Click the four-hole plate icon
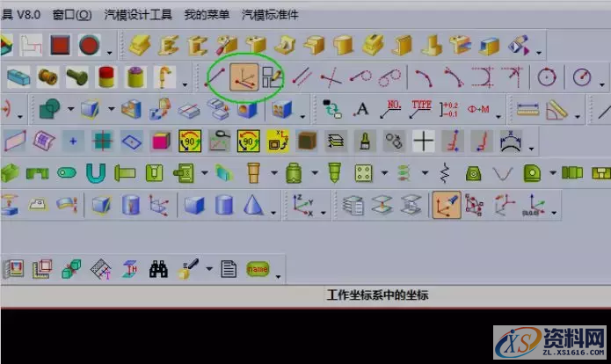 [x=364, y=173]
